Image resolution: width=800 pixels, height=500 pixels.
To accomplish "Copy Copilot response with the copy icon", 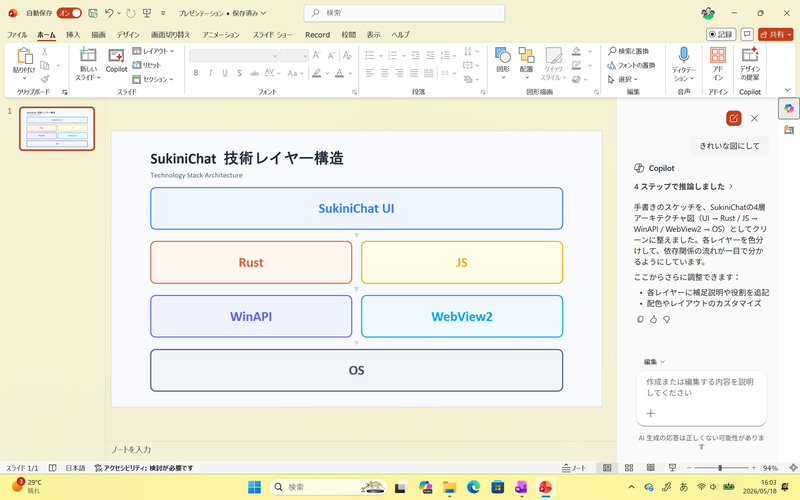I will coord(640,319).
